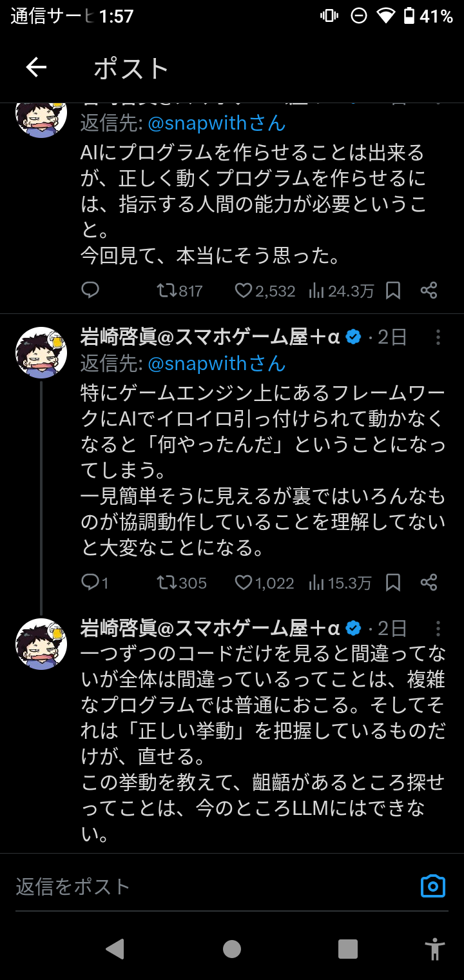464x980 pixels.
Task: Open the author avatar of last post
Action: pyautogui.click(x=41, y=644)
